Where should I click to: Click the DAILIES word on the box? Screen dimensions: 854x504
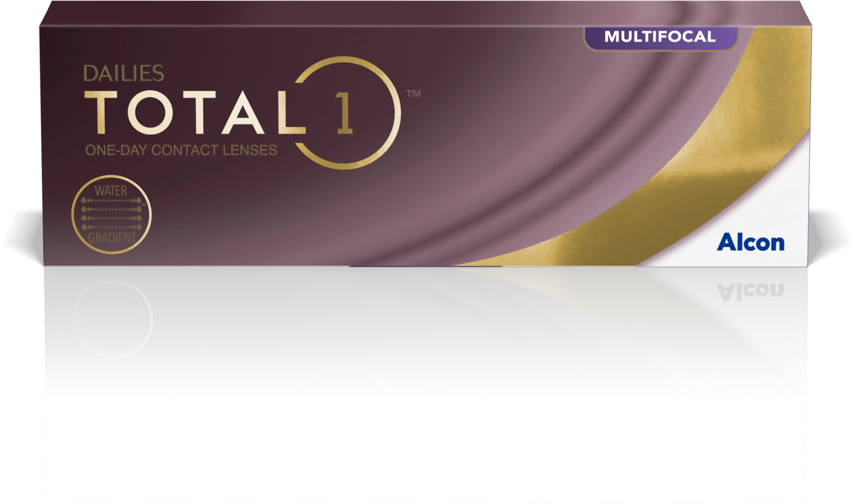pyautogui.click(x=124, y=73)
